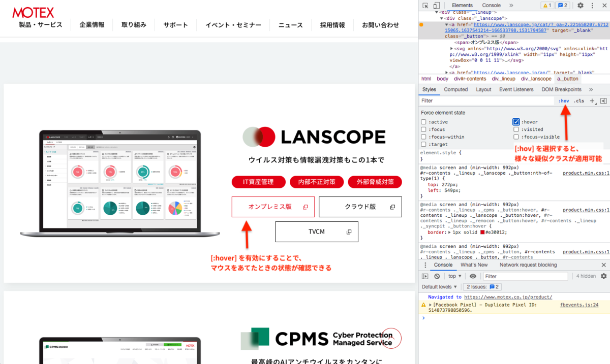Close the console drawer with X
Screen dimensions: 610x364
pos(603,265)
